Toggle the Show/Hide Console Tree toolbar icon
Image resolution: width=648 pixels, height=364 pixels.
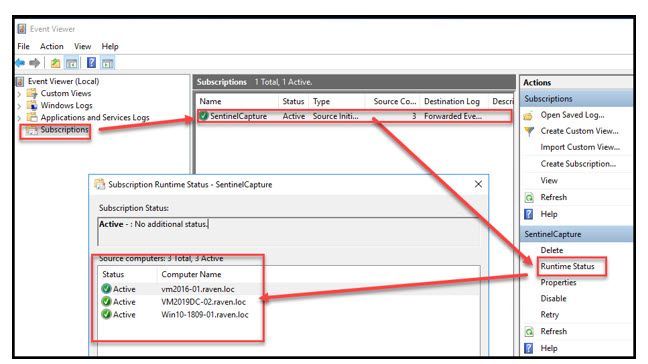point(71,63)
